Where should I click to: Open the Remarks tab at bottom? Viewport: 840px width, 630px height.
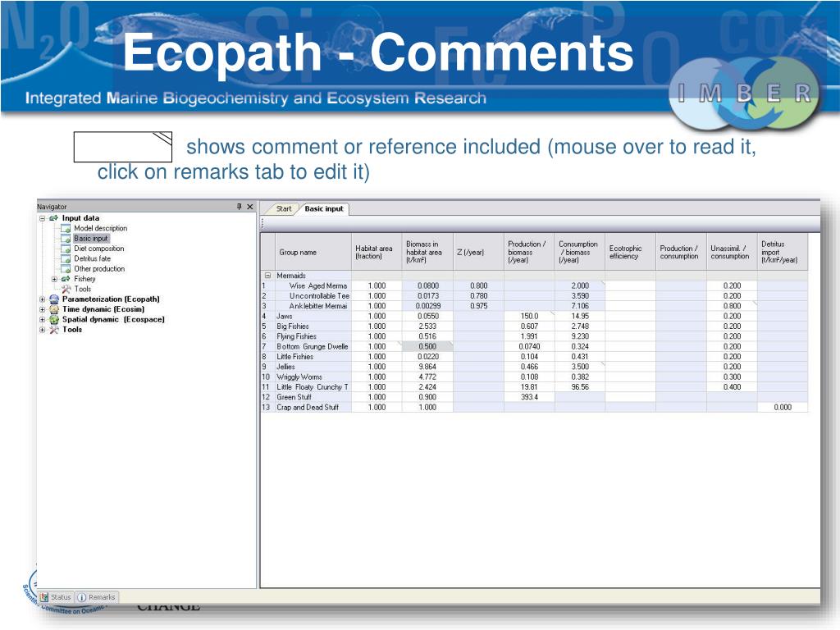pos(96,597)
